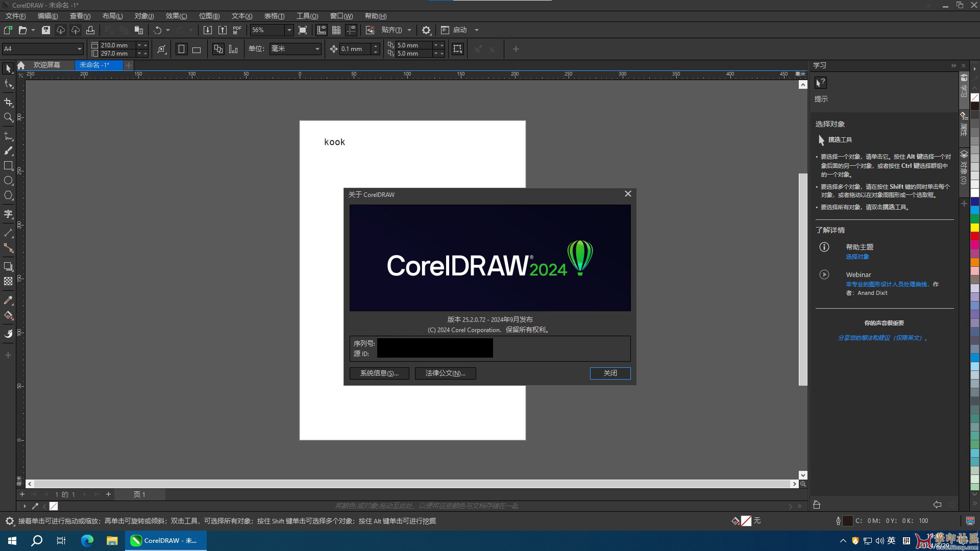Open the 窗口 menu

(341, 16)
